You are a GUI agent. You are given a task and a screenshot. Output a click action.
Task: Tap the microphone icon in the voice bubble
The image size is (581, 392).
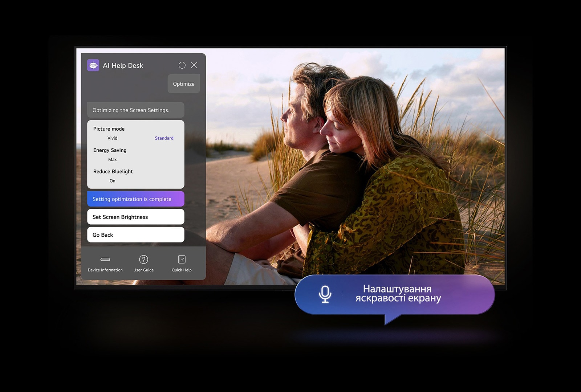(x=325, y=294)
